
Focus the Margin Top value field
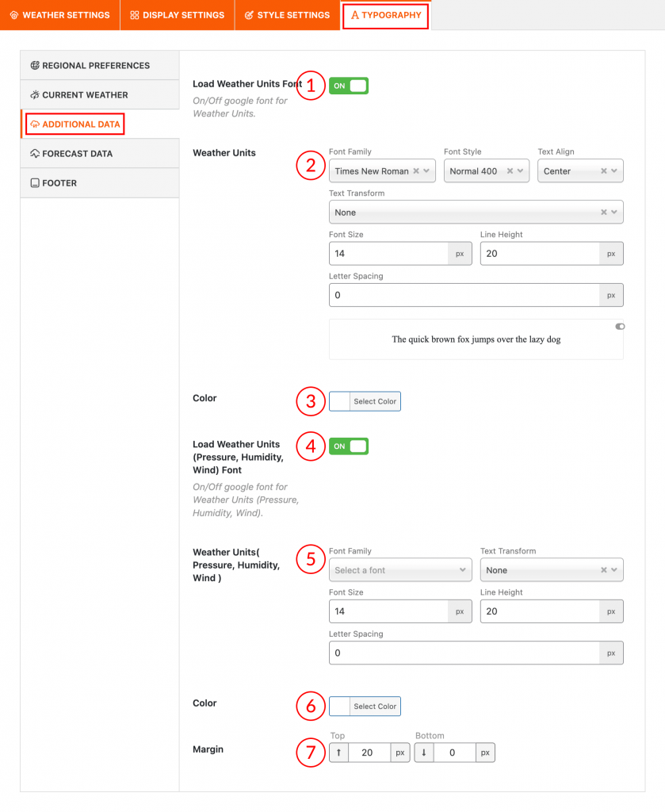pyautogui.click(x=369, y=753)
